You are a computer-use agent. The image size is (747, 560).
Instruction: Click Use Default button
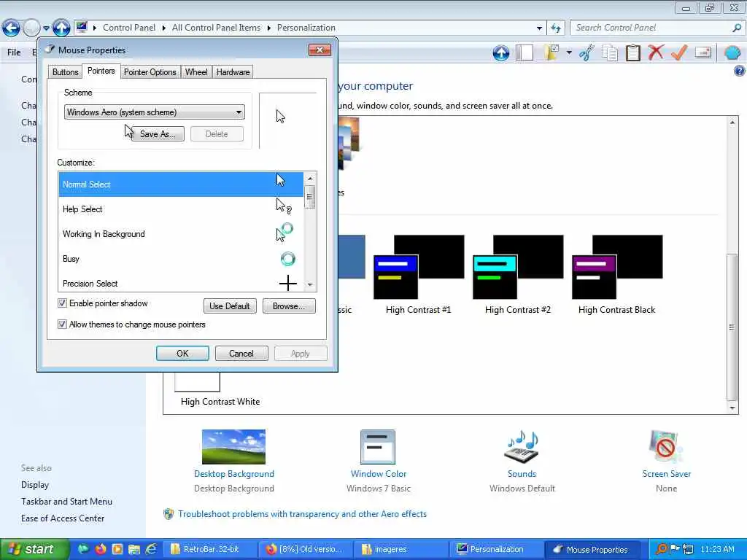[230, 306]
